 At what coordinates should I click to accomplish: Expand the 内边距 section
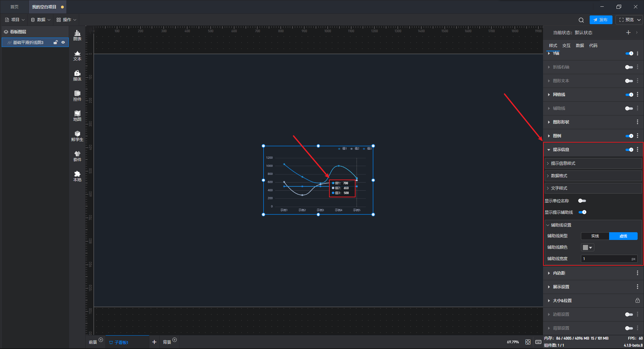549,273
